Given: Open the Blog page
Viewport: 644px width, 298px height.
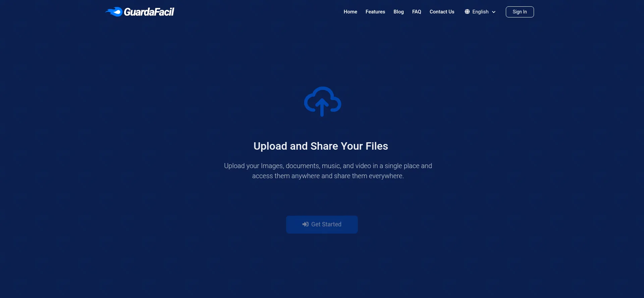Looking at the screenshot, I should [398, 12].
